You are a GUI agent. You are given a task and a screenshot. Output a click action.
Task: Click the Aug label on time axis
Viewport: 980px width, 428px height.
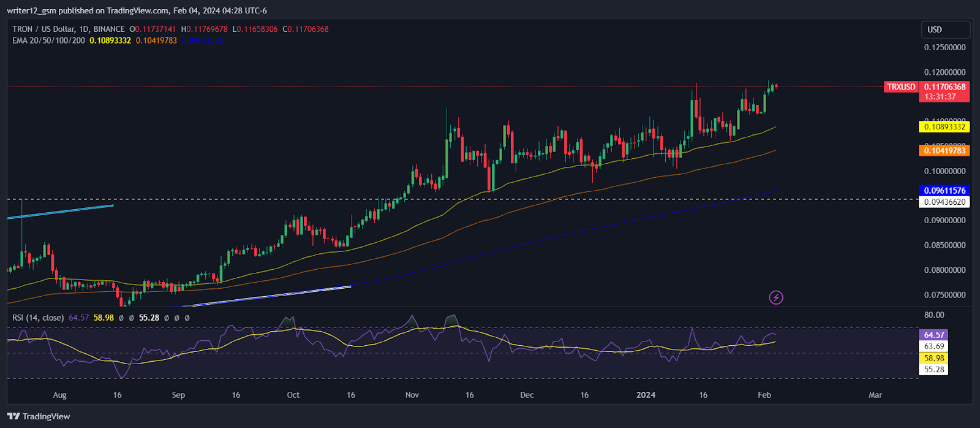pos(59,395)
